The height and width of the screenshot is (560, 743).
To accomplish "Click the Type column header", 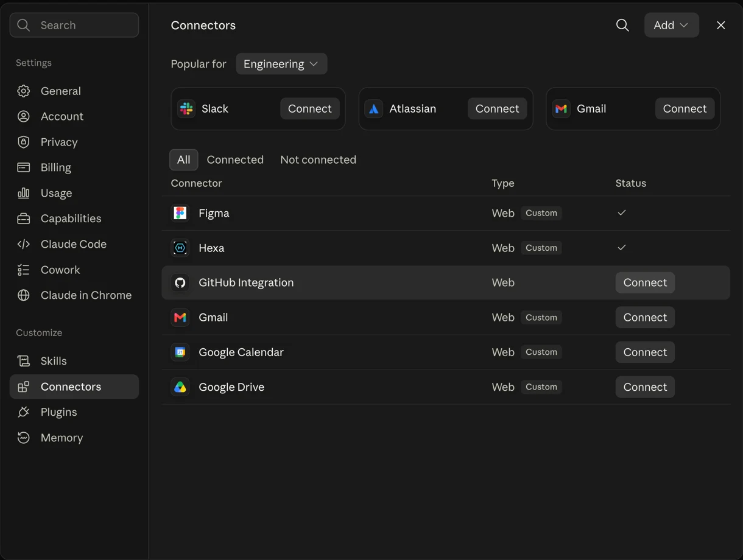I will click(503, 183).
